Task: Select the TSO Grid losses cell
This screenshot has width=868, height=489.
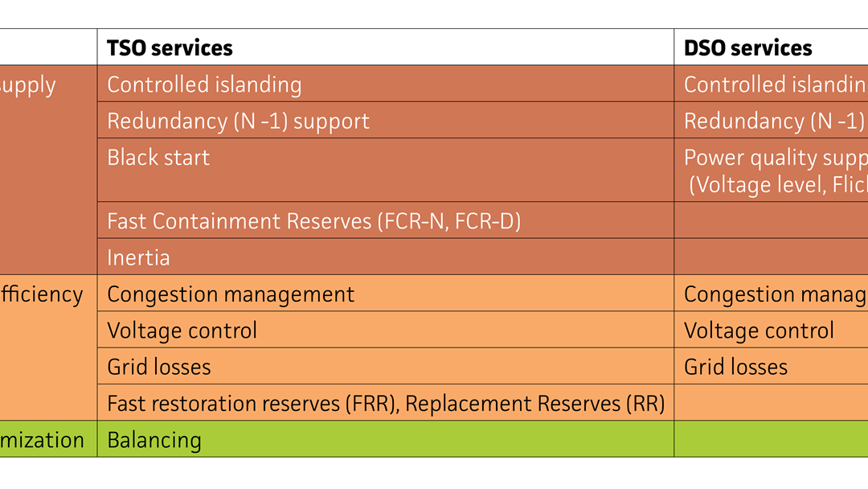Action: (x=385, y=367)
